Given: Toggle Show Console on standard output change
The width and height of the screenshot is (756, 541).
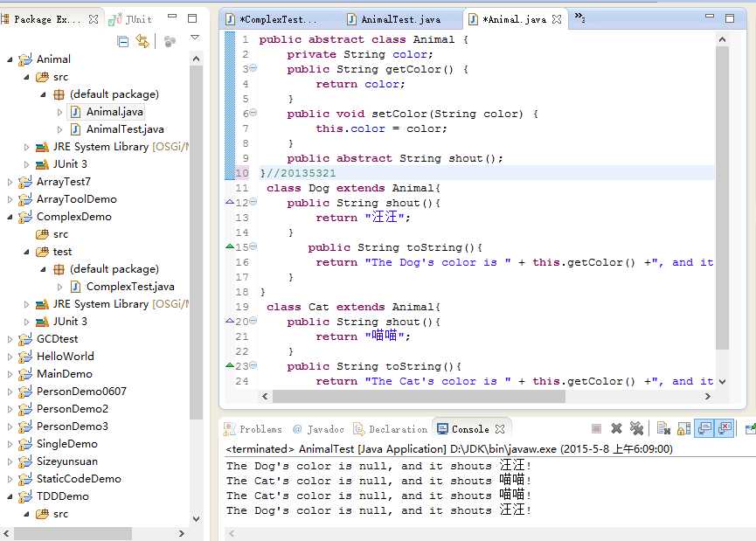Looking at the screenshot, I should (x=704, y=428).
